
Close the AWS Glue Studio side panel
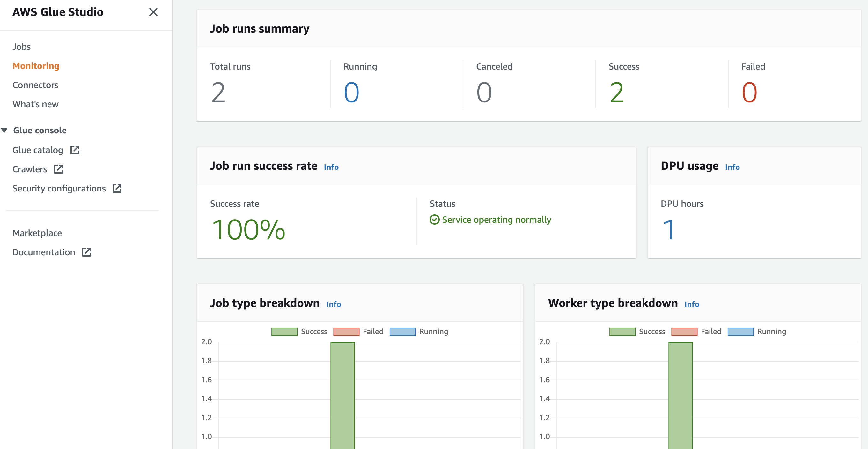[x=153, y=12]
